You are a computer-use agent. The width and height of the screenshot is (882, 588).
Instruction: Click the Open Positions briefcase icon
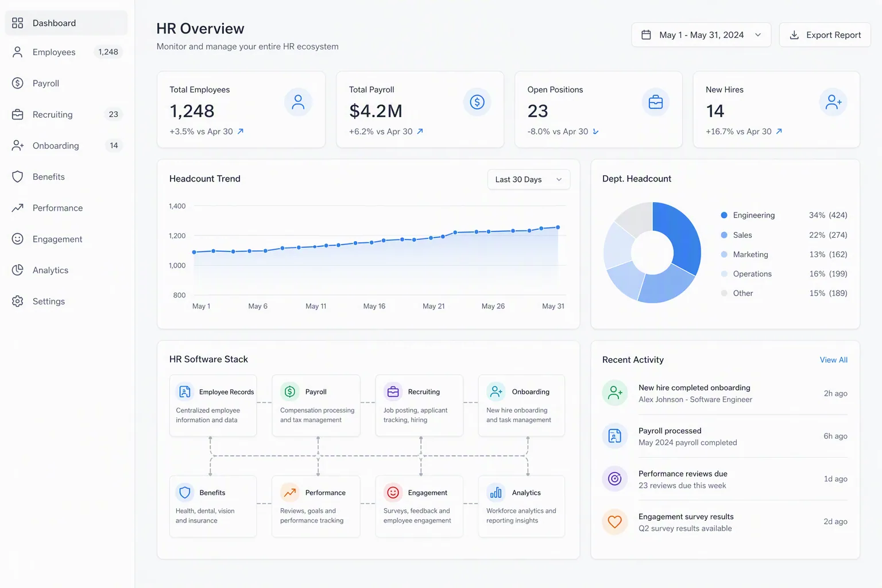[x=656, y=102]
